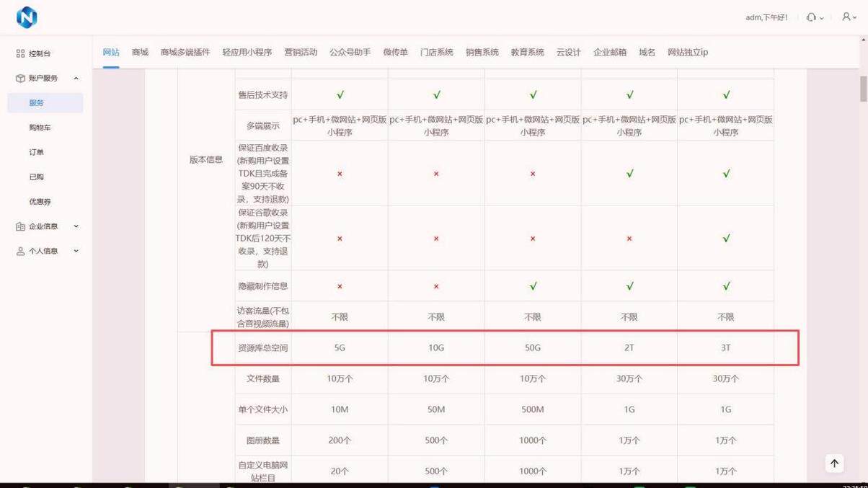The width and height of the screenshot is (868, 488).
Task: Click the 50G storage value cell
Action: [x=533, y=347]
